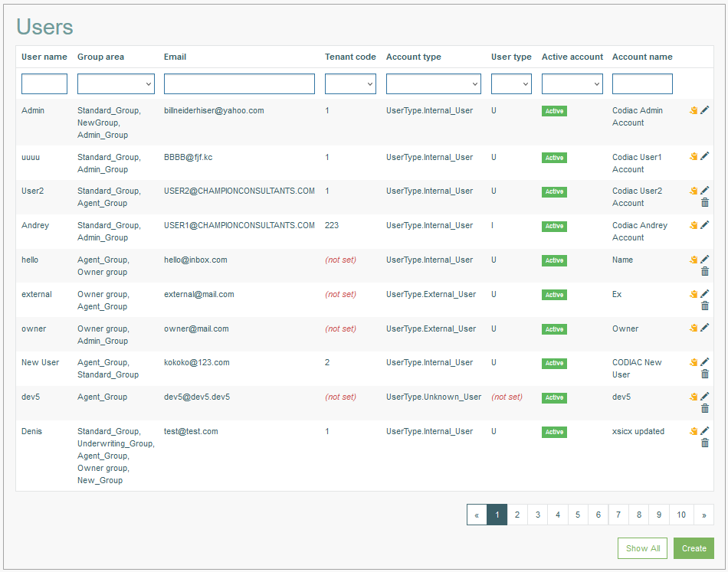This screenshot has width=728, height=572.
Task: Edit the Andrey user with pencil icon
Action: pyautogui.click(x=705, y=224)
